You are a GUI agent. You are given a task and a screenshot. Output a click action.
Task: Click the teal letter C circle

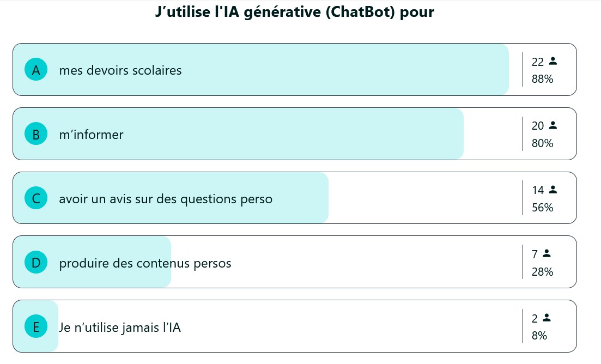point(36,198)
